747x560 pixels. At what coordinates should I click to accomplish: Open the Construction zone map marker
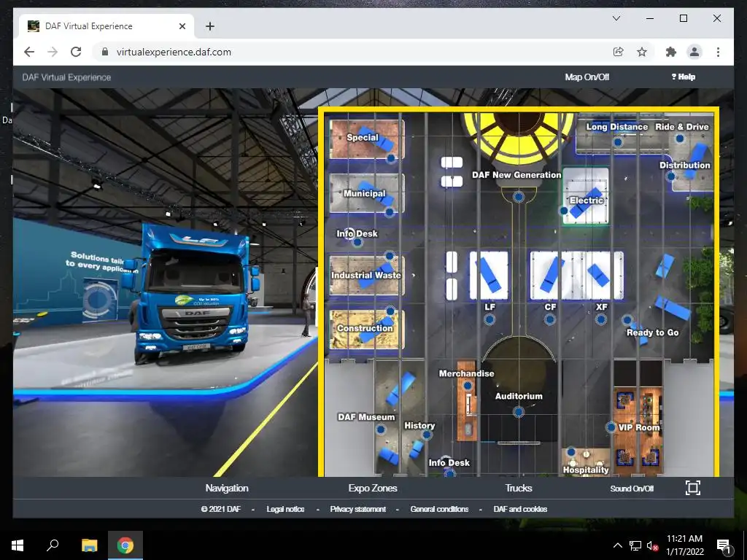coord(391,311)
